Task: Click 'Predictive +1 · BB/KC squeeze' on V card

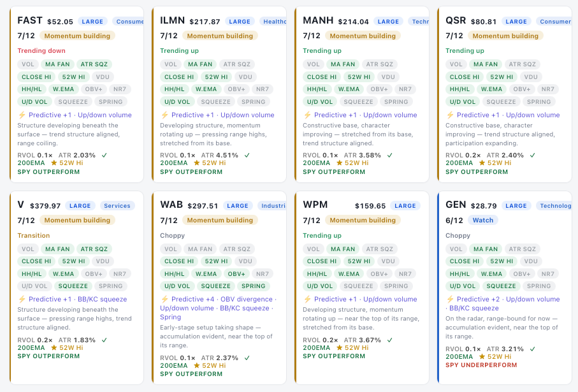Action: 78,299
